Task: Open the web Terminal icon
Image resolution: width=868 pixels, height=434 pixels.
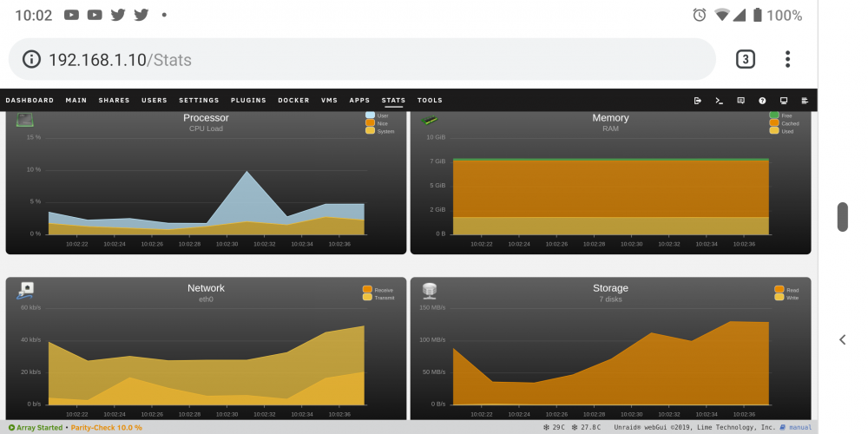Action: [719, 101]
